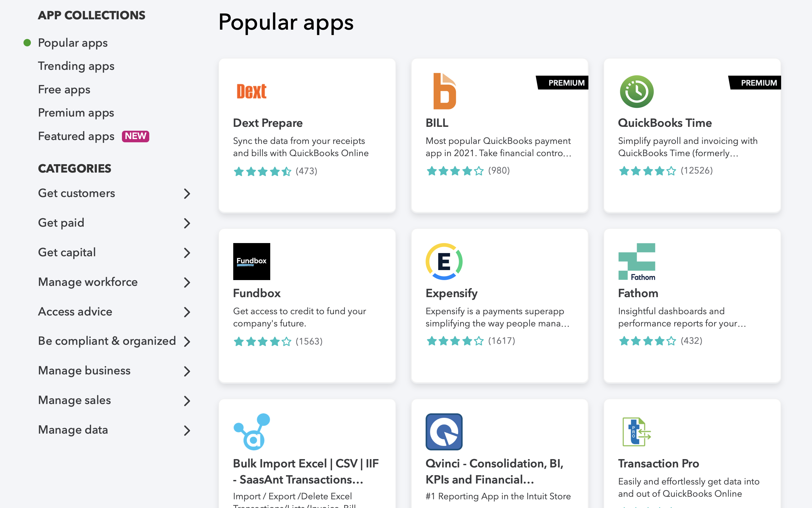The image size is (812, 508).
Task: Click the Free apps link
Action: [64, 90]
